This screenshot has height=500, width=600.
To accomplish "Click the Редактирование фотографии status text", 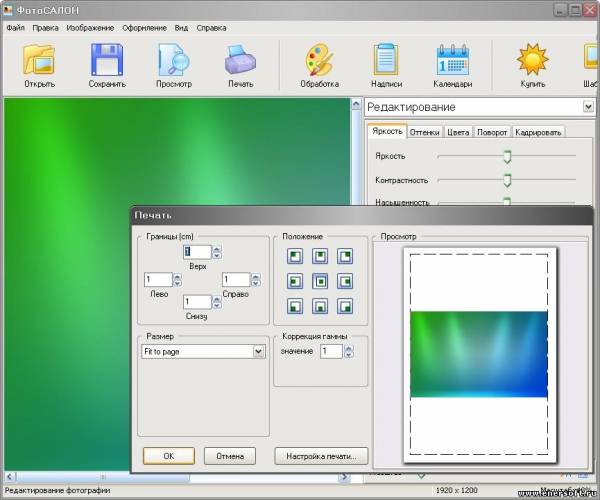I will [x=57, y=490].
